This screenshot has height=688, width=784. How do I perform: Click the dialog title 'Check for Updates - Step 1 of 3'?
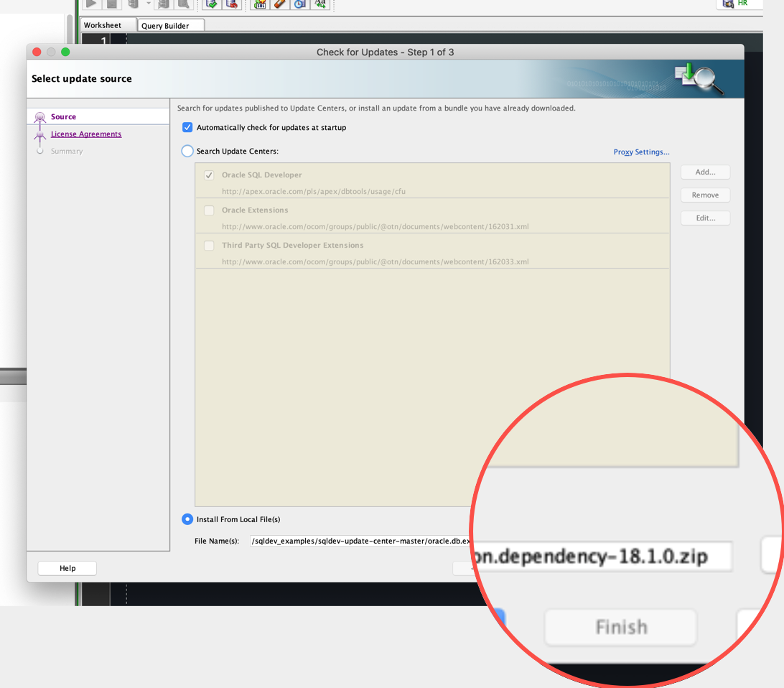385,52
